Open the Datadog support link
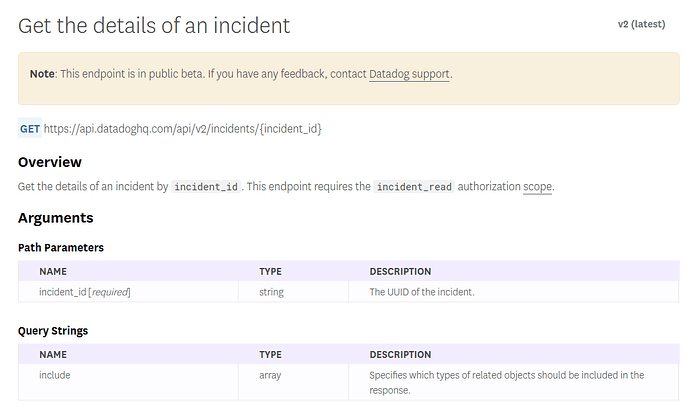Screen dimensions: 690x417 click(409, 74)
